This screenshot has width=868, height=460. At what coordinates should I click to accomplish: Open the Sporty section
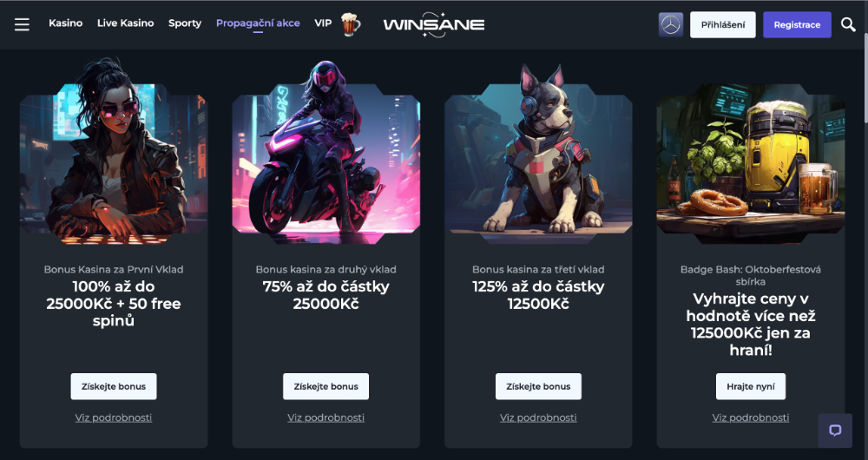(x=185, y=23)
